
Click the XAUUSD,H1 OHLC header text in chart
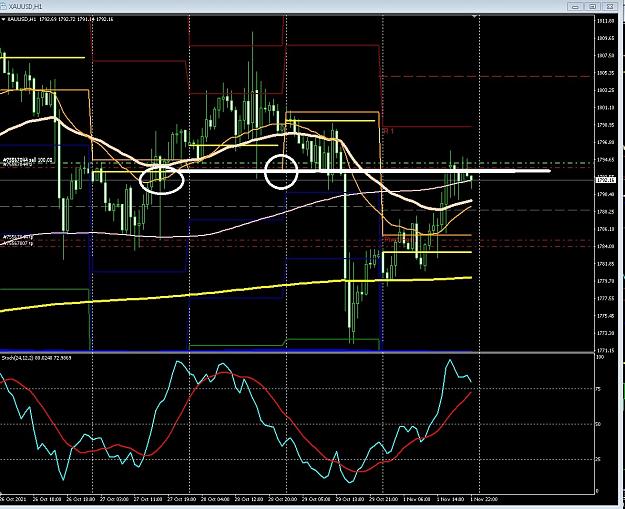[60, 19]
